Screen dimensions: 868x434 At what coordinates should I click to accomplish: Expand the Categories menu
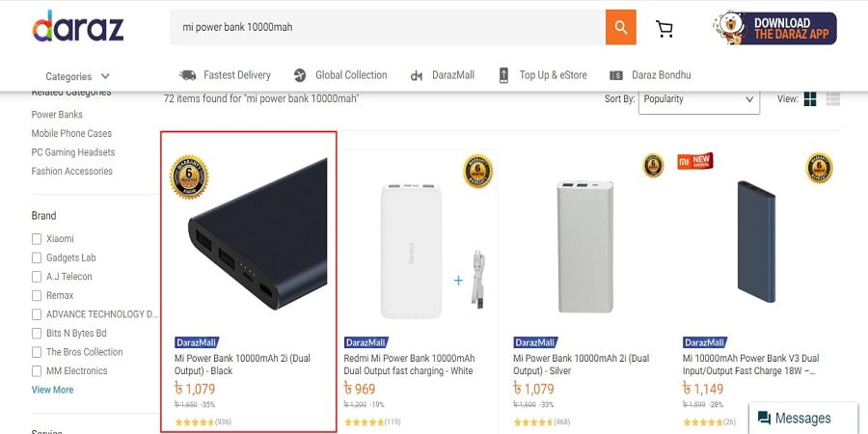77,76
